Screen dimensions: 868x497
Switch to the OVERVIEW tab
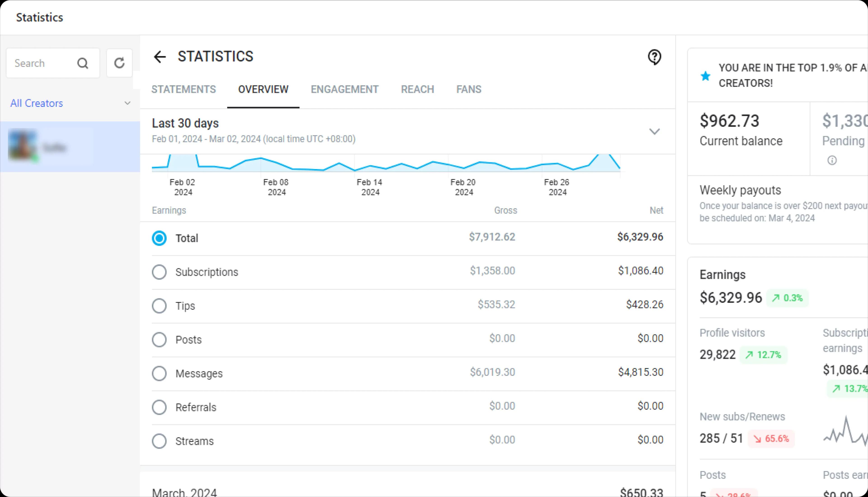(x=263, y=90)
